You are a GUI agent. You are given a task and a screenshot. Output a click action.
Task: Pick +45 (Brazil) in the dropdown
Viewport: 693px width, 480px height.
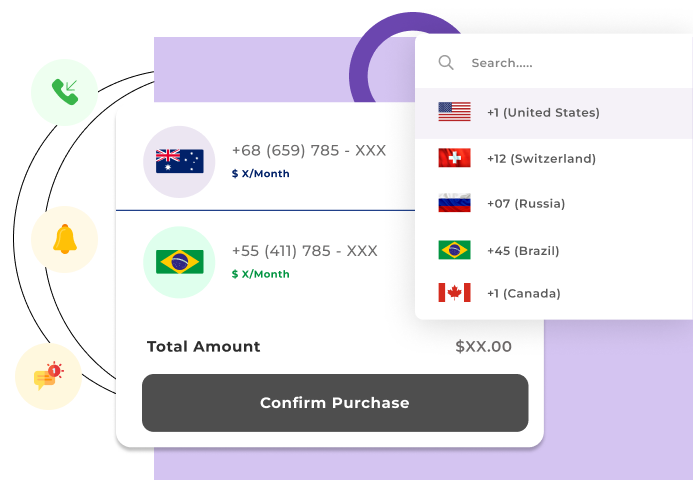[x=523, y=250]
